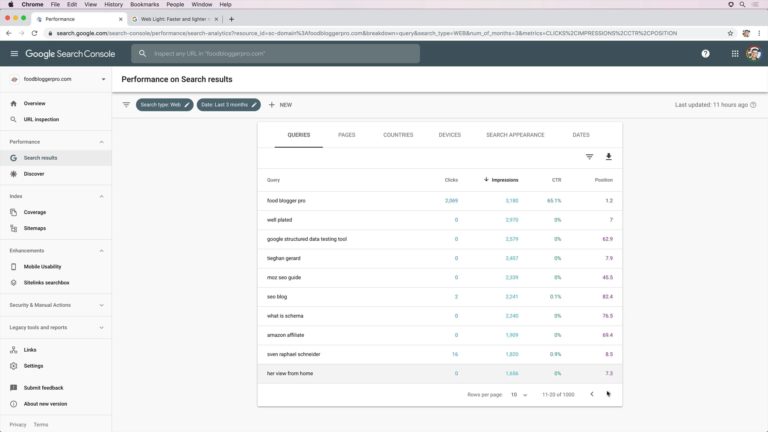Expand Security & Manual Actions section
The image size is (768, 432).
coord(101,305)
